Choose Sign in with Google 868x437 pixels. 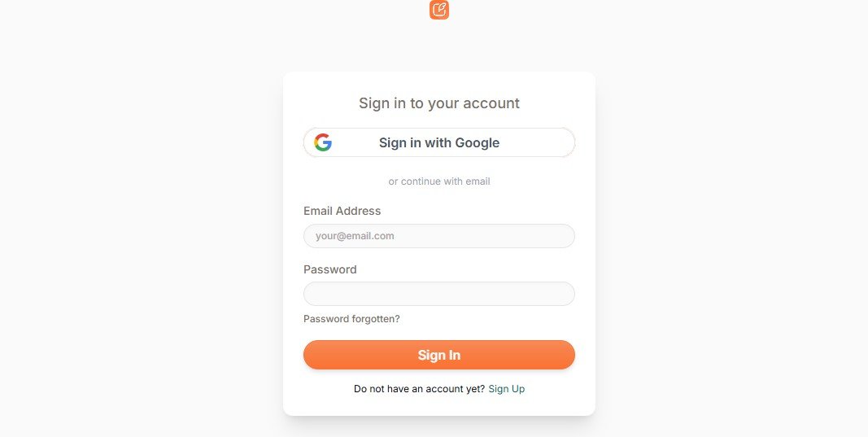pyautogui.click(x=439, y=142)
